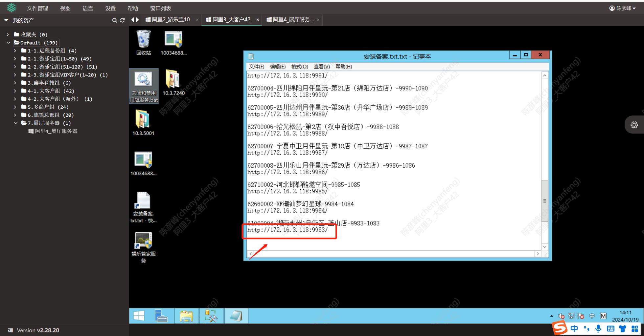Toggle the punctuation mode in the Sogou bar

click(586, 328)
